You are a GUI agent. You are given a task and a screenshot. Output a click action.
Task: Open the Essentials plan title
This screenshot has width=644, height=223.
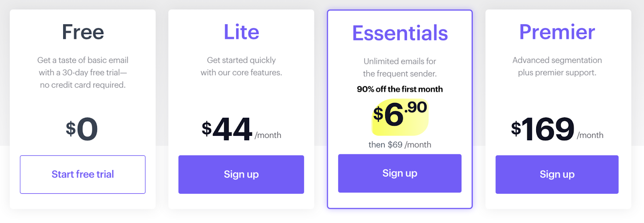(400, 33)
